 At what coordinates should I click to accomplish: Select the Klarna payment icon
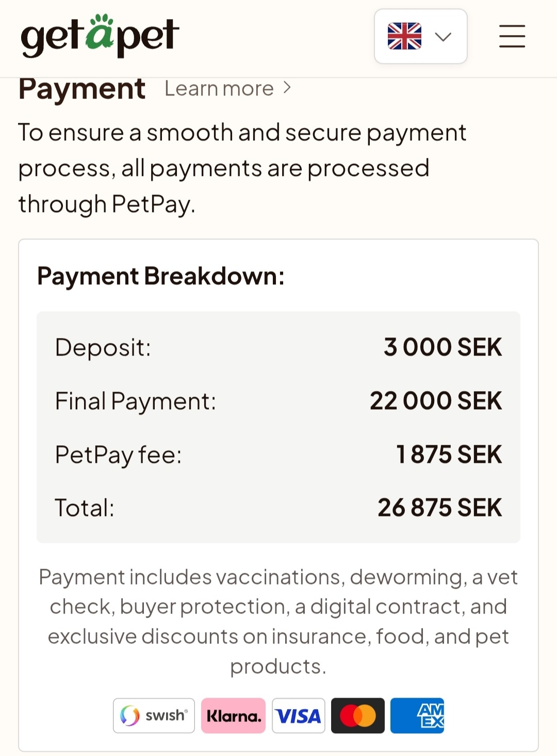click(233, 716)
